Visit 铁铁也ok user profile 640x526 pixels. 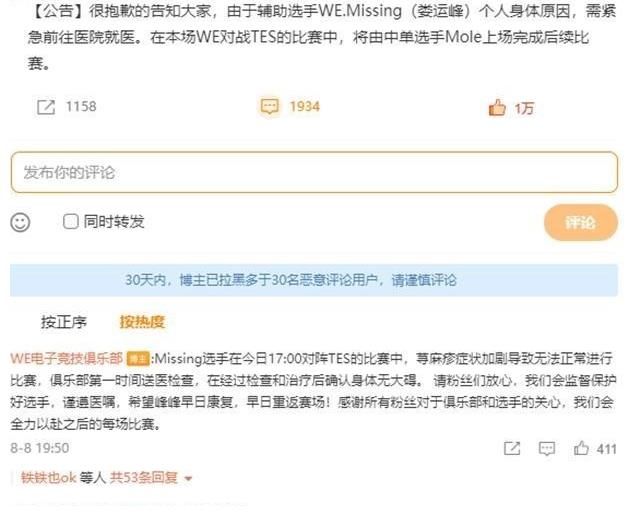[x=49, y=477]
